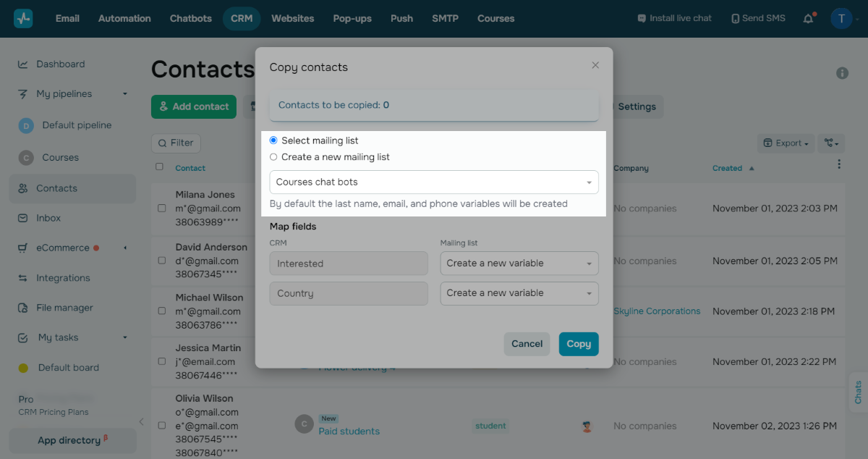Click the Install live chat icon
Viewport: 868px width, 459px height.
click(x=642, y=19)
